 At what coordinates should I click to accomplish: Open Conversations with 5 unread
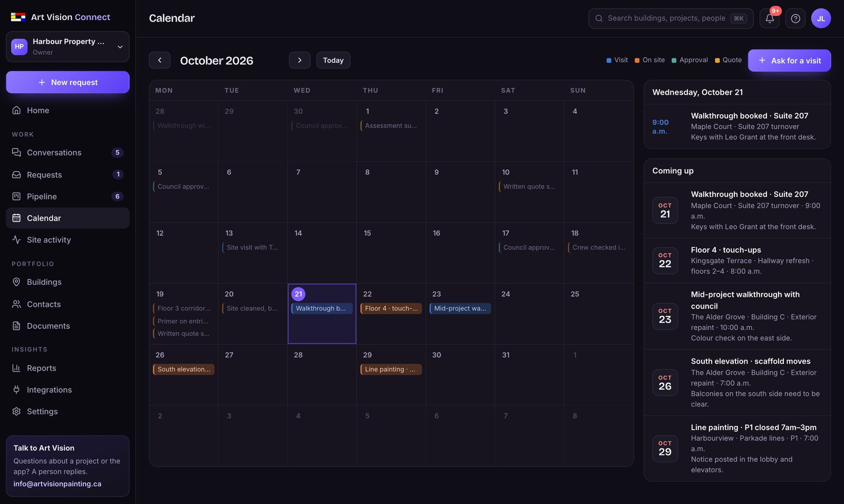pyautogui.click(x=68, y=152)
